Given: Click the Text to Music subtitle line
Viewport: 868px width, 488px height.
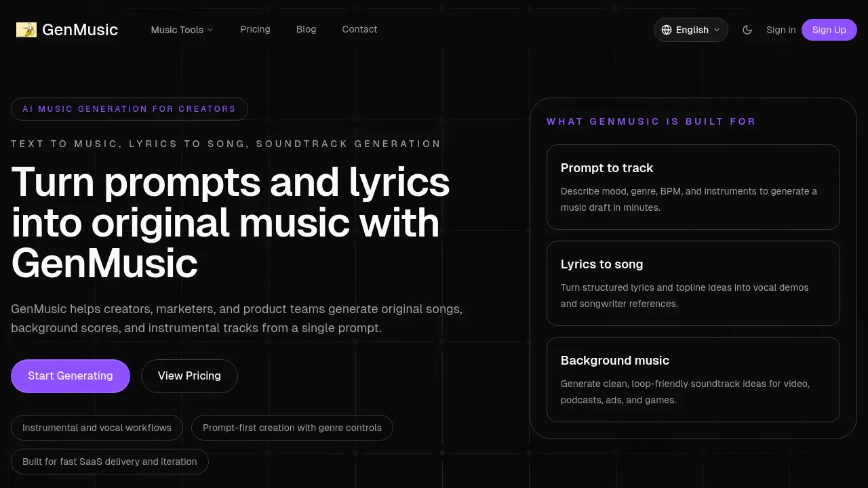Looking at the screenshot, I should tap(226, 144).
